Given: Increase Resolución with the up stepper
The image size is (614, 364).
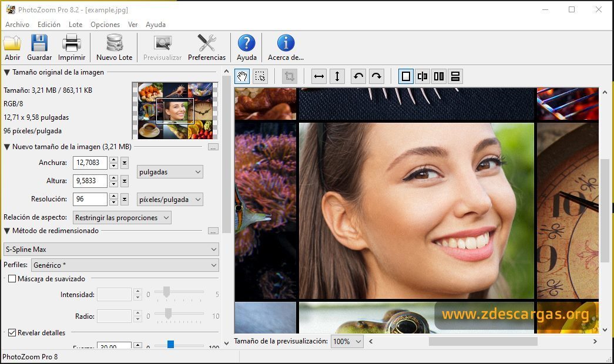Looking at the screenshot, I should coord(113,196).
